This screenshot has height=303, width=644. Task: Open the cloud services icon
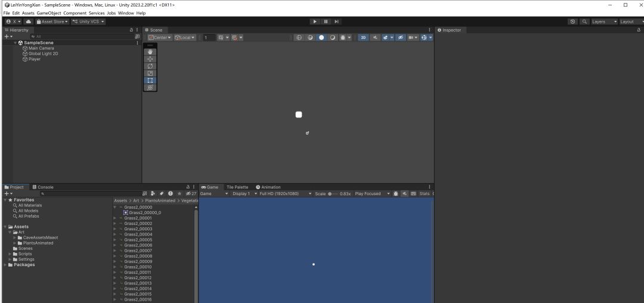(x=29, y=21)
